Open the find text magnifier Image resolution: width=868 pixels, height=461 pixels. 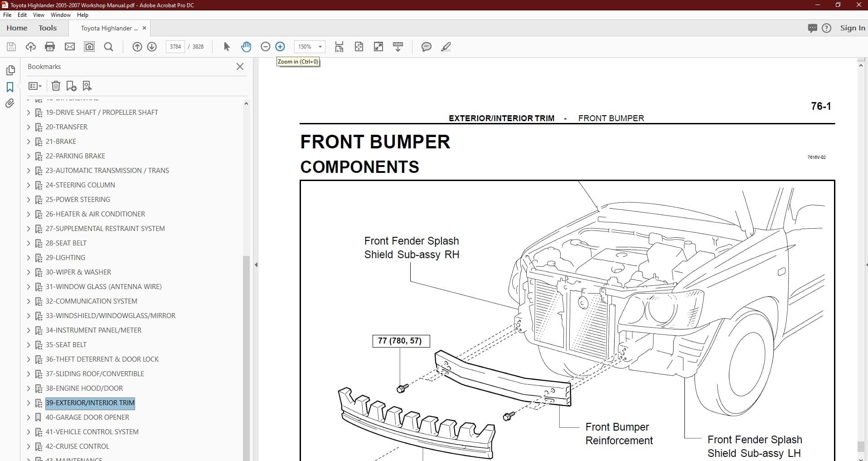(109, 47)
